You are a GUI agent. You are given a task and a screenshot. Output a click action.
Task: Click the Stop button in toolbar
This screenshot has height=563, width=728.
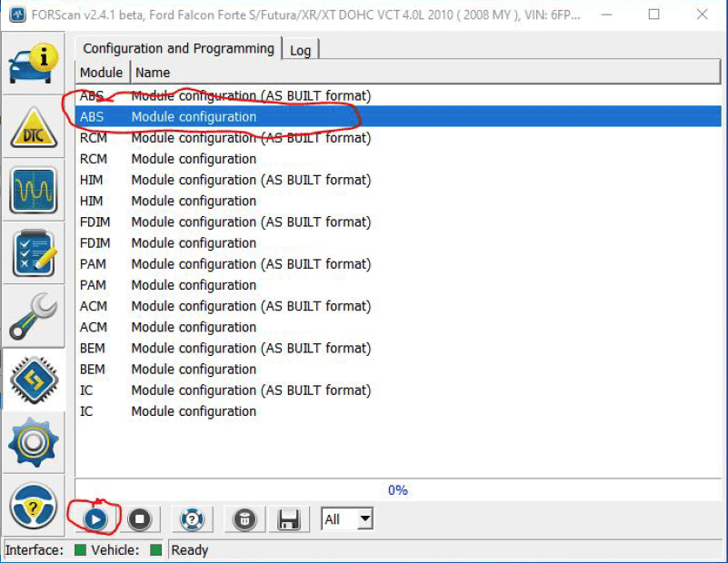tap(139, 519)
